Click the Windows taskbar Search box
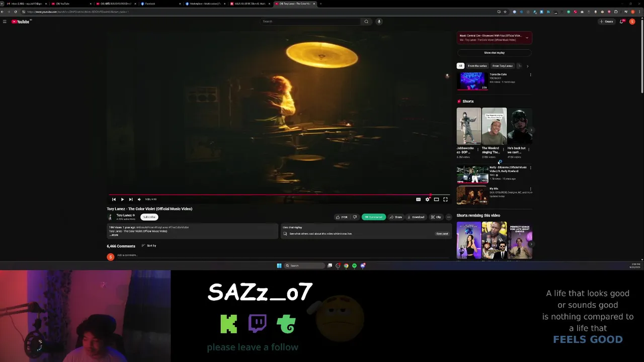This screenshot has width=644, height=362. pos(304,265)
